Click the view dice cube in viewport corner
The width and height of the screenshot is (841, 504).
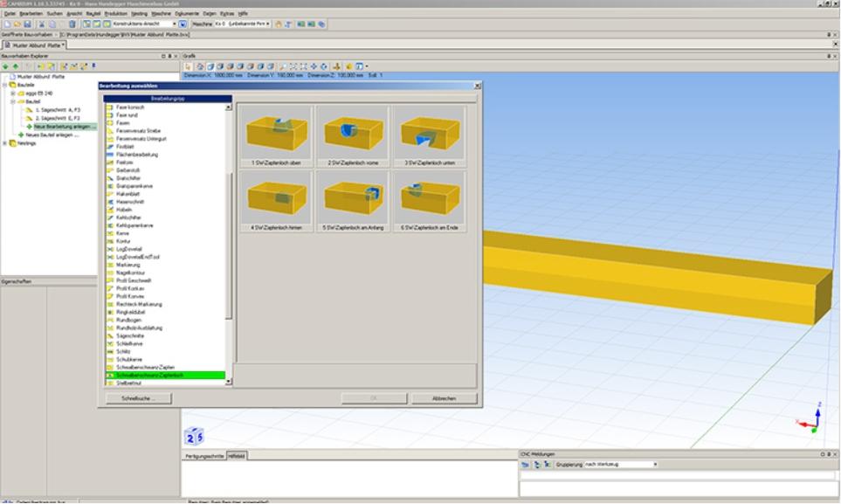pyautogui.click(x=194, y=435)
